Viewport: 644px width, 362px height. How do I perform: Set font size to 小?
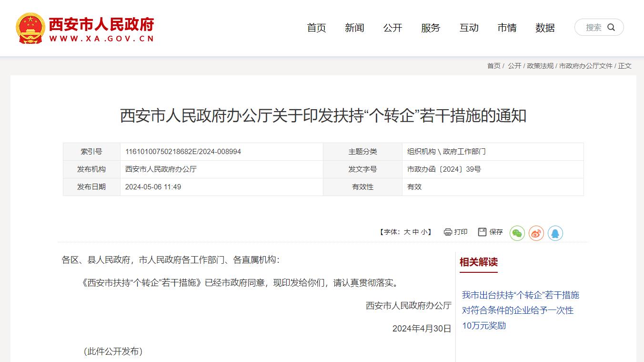click(424, 232)
